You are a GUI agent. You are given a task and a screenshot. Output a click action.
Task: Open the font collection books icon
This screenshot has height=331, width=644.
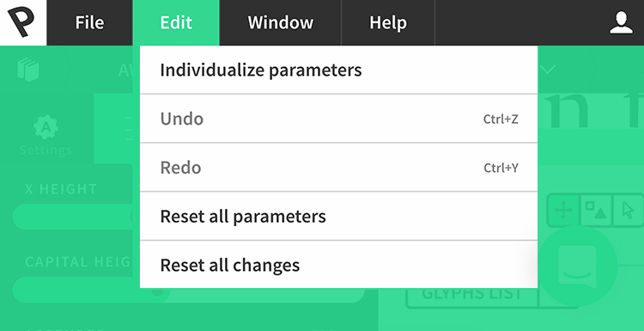tap(28, 70)
